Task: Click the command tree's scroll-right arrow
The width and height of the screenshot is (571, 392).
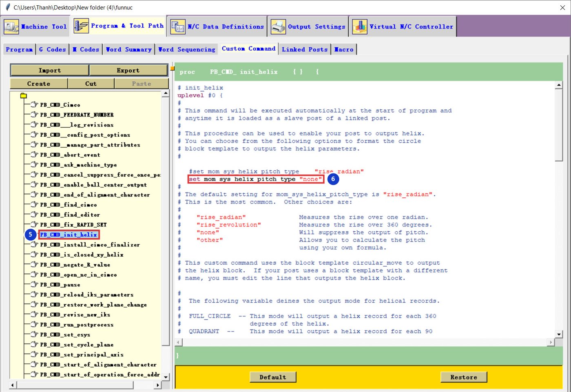Action: coord(158,385)
